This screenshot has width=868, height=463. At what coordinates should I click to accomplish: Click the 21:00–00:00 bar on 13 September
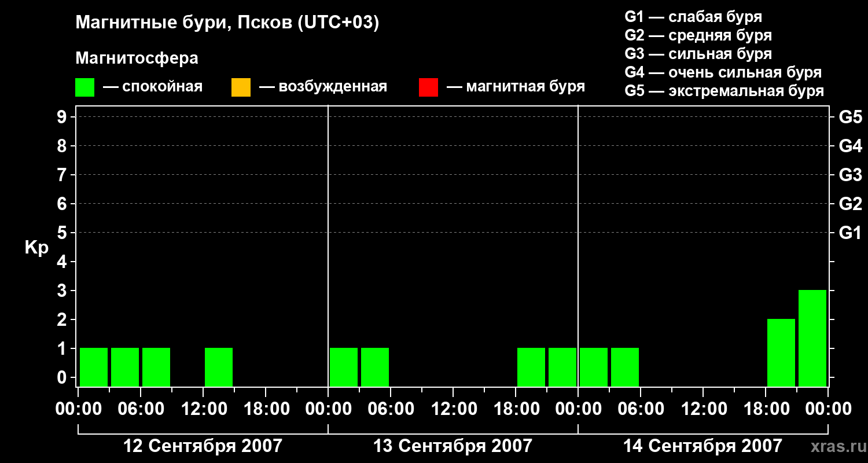pyautogui.click(x=562, y=367)
